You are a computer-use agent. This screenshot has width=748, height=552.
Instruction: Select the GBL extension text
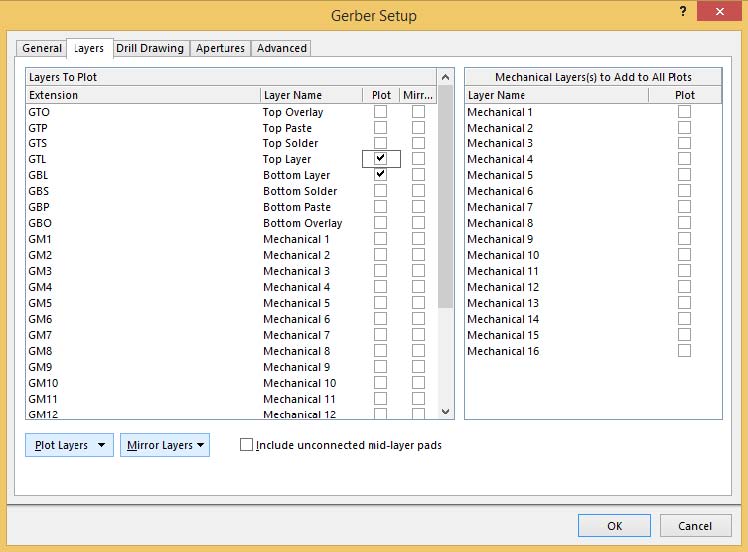tap(38, 175)
